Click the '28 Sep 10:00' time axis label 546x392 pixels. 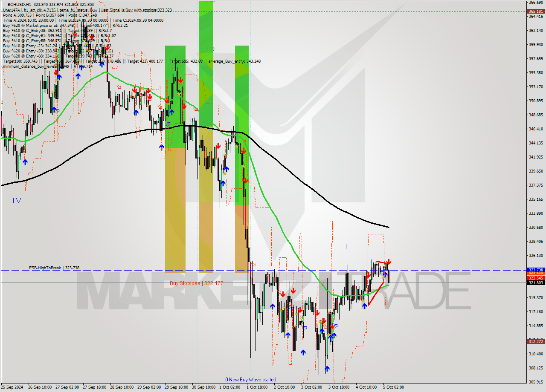click(122, 387)
